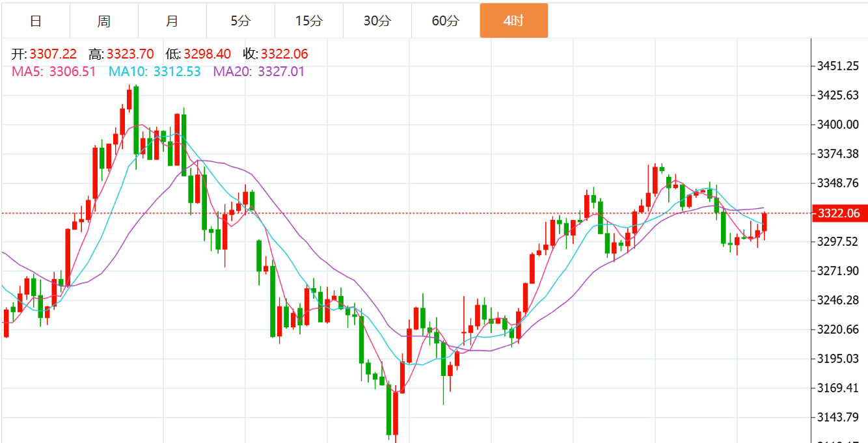Click the red current price tag 3322.06
Image resolution: width=868 pixels, height=443 pixels.
click(839, 213)
